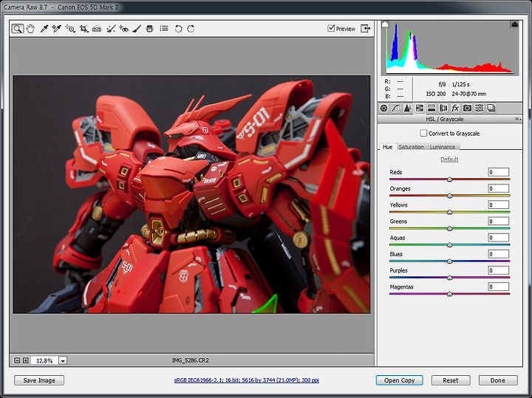Open the HSL / Grayscale panel menu
The width and height of the screenshot is (532, 398).
point(518,119)
